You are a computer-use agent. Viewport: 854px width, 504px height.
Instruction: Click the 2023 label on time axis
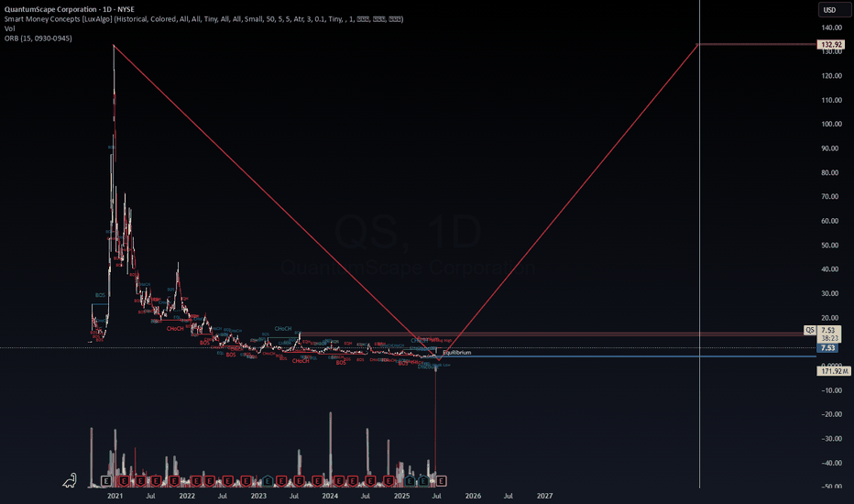[258, 496]
